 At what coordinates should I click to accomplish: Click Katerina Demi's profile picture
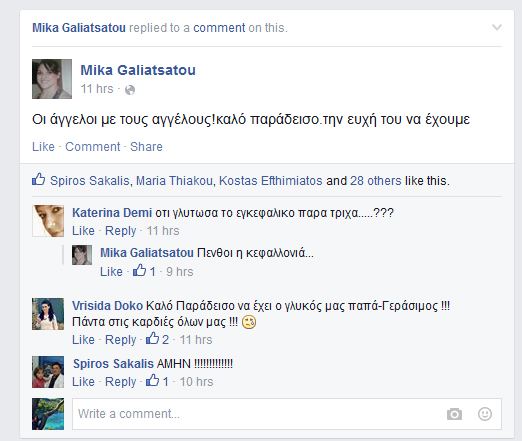point(48,221)
